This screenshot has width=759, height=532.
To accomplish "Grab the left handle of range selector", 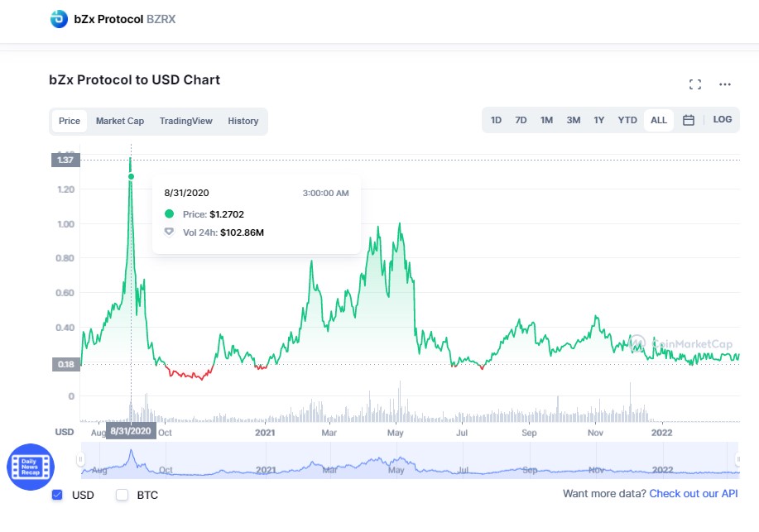I will click(80, 459).
